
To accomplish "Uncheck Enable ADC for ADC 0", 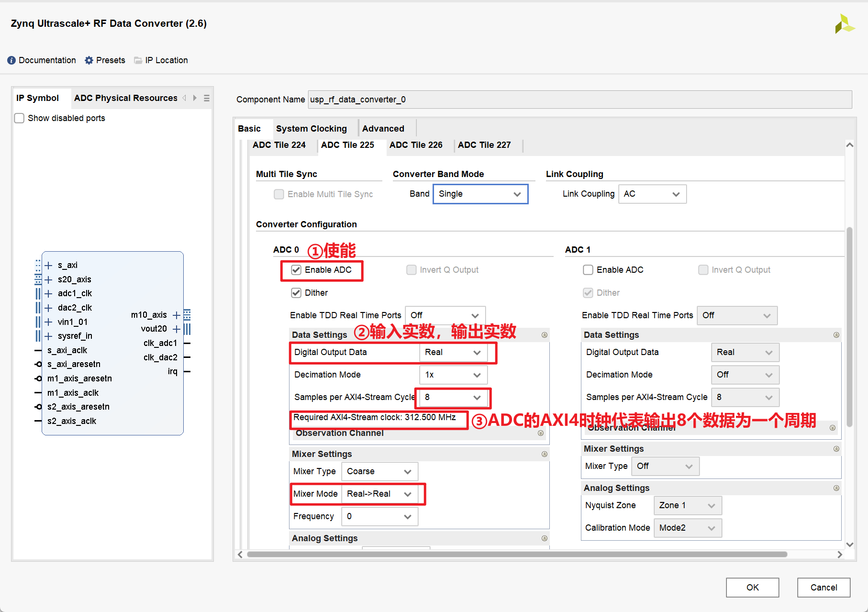I will (296, 270).
